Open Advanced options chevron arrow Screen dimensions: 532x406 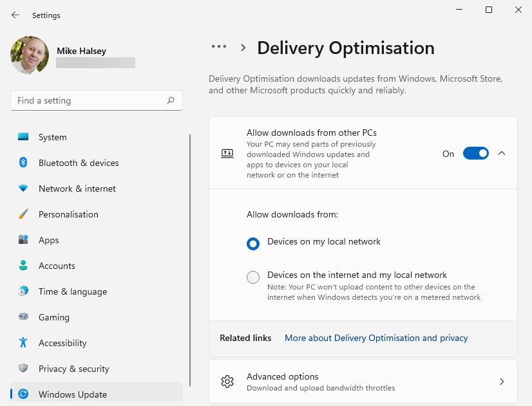(x=502, y=382)
